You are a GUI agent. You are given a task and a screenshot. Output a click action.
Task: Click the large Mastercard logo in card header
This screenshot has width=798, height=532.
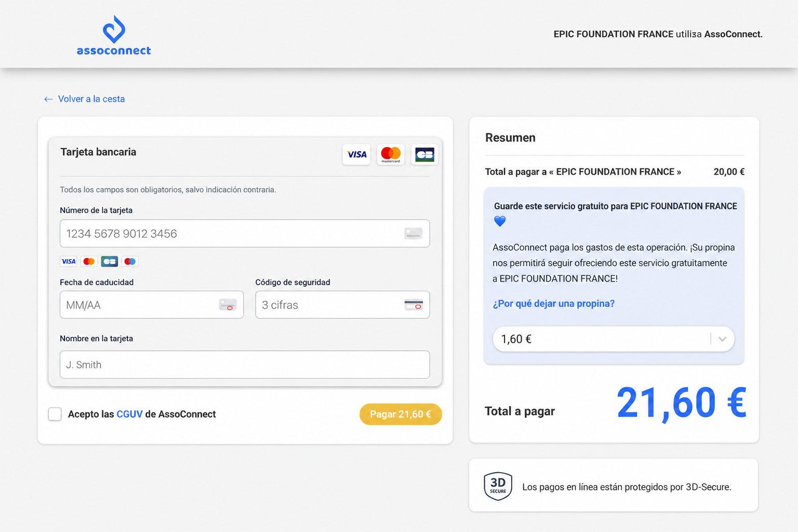click(391, 154)
